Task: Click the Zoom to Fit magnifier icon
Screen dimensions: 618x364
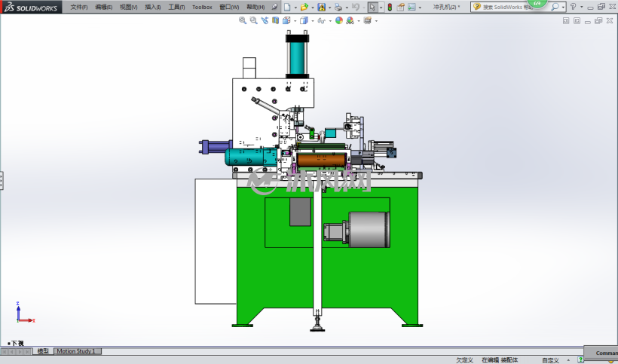Action: [243, 20]
